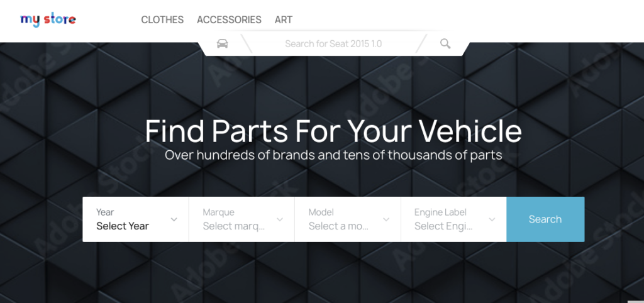This screenshot has height=303, width=644.
Task: Select the car vehicle icon in search bar
Action: pos(222,43)
